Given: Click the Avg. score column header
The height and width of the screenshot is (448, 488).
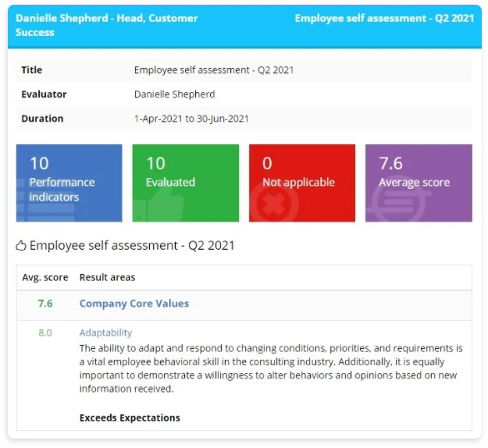Looking at the screenshot, I should point(45,277).
